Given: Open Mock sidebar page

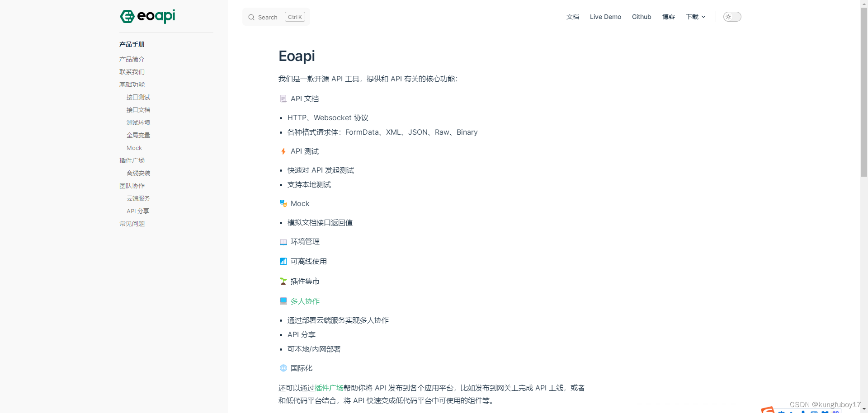Looking at the screenshot, I should 134,148.
